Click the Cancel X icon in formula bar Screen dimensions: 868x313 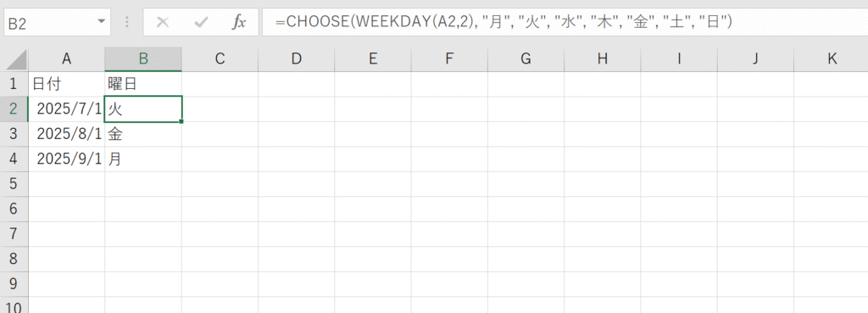click(162, 22)
